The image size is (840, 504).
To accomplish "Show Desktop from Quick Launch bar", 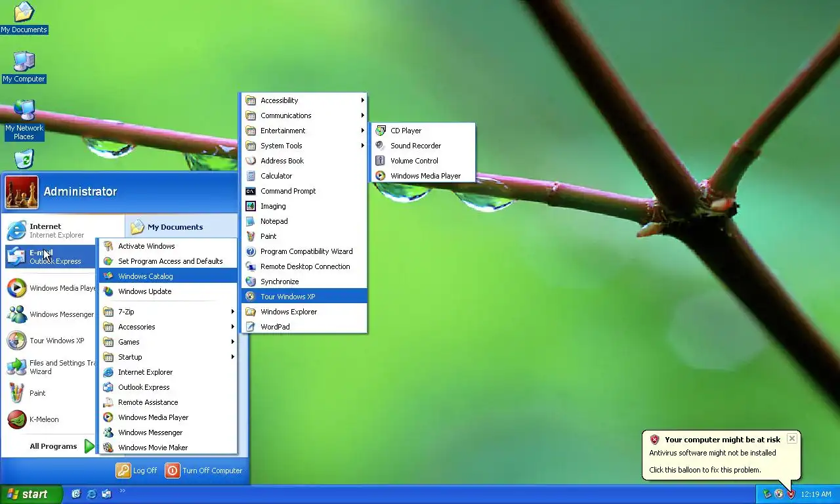I will tap(76, 494).
